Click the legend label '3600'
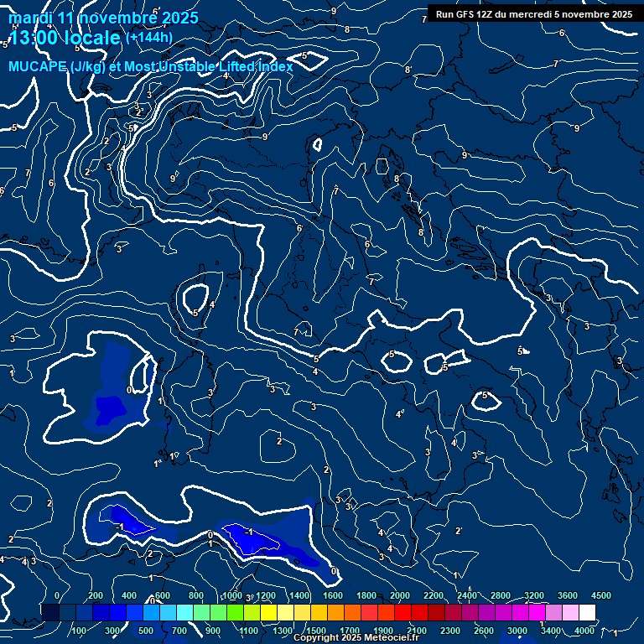The width and height of the screenshot is (644, 644). (568, 595)
